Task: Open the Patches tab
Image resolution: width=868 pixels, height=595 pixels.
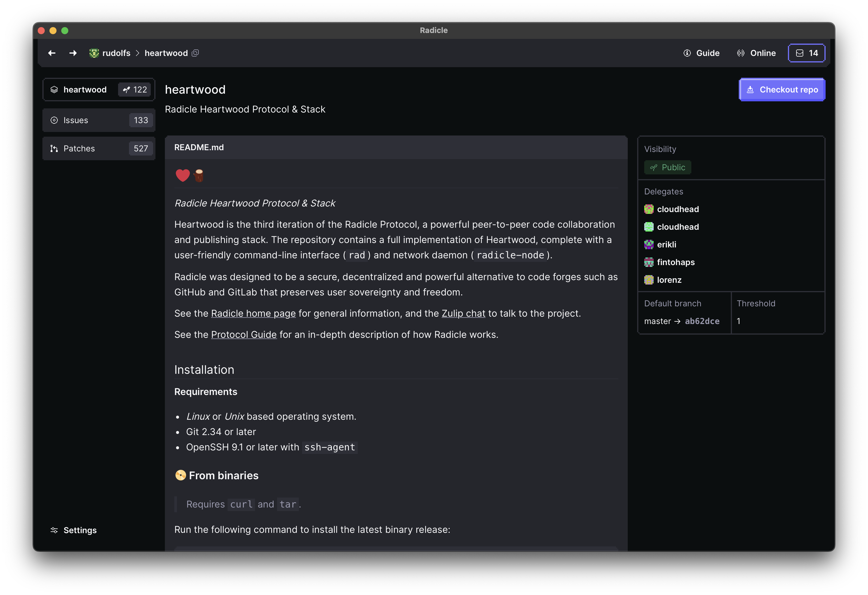Action: click(99, 149)
